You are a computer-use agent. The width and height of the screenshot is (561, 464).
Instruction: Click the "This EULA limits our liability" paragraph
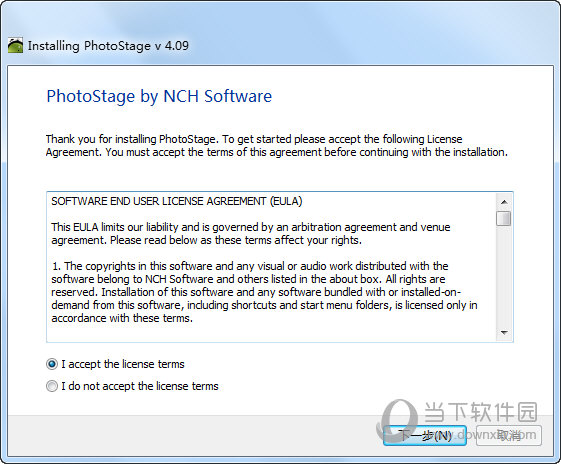pyautogui.click(x=251, y=234)
